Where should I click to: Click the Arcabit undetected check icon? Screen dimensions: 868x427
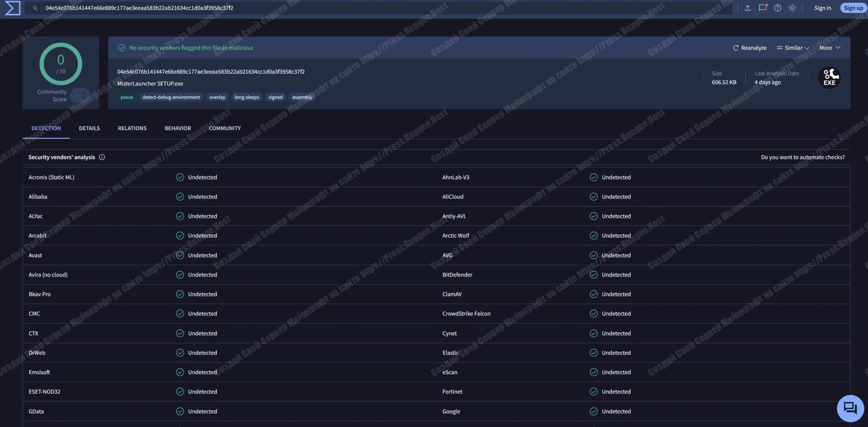click(x=180, y=235)
